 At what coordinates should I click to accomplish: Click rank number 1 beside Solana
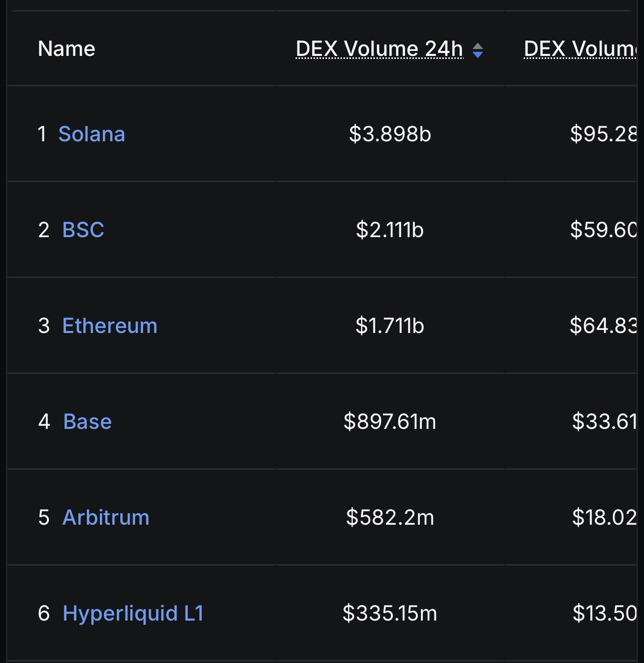[x=42, y=134]
